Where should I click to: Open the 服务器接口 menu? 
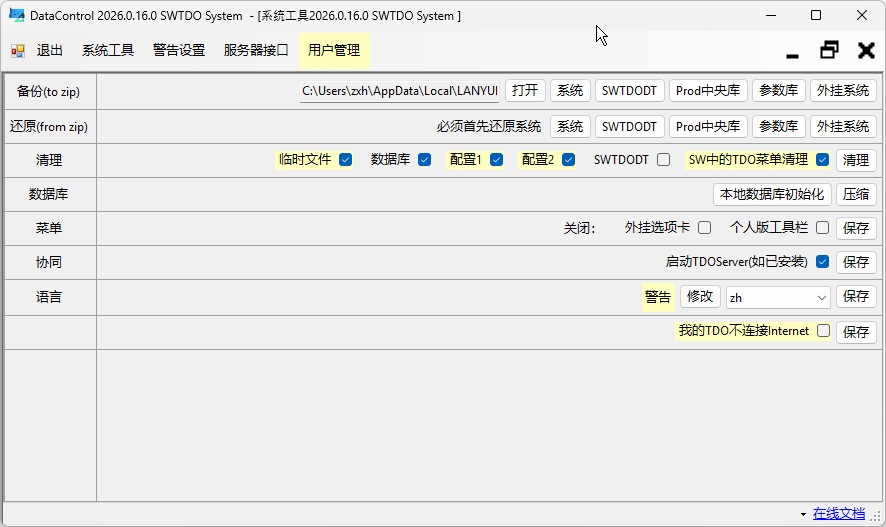click(x=256, y=51)
